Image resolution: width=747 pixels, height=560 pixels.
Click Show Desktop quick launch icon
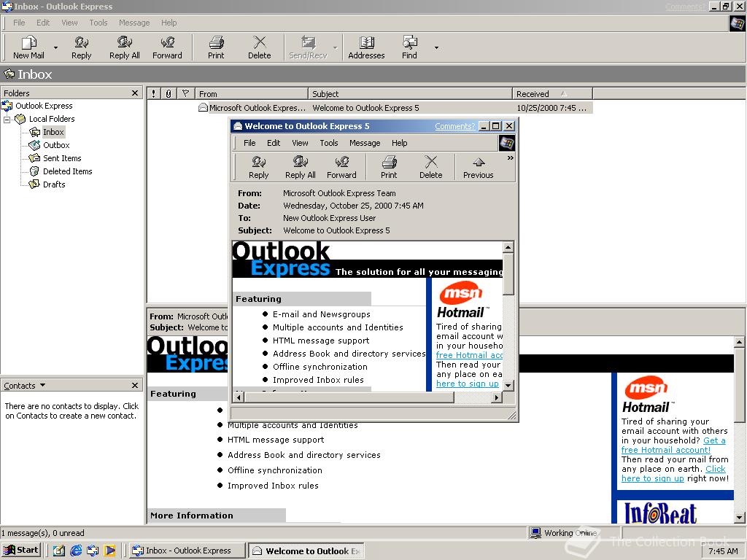point(58,551)
